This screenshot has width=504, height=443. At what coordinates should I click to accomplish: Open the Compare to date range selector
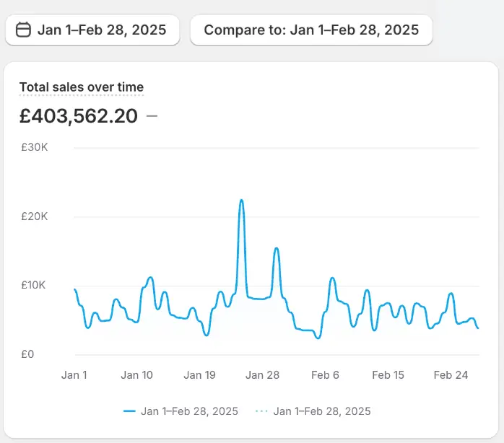tap(311, 30)
